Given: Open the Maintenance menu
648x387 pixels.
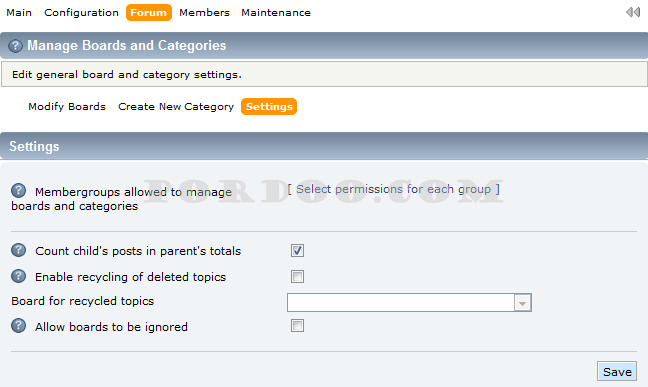Looking at the screenshot, I should coord(276,13).
